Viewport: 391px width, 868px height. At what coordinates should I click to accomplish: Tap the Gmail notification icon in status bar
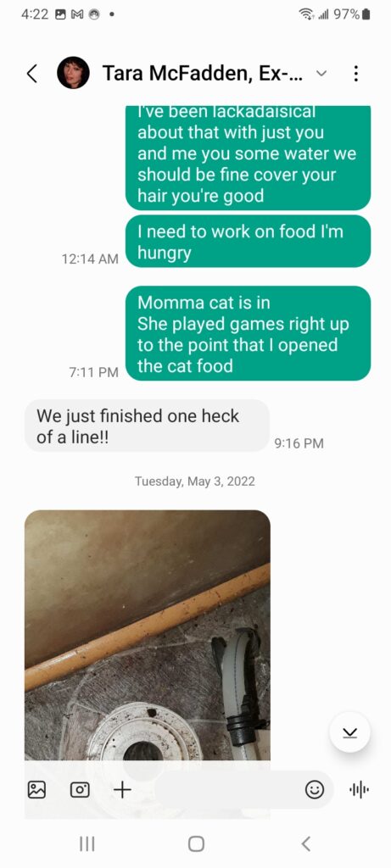(x=76, y=15)
